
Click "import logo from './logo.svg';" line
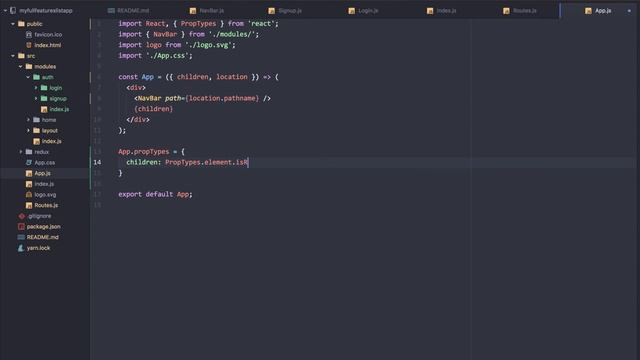[177, 45]
